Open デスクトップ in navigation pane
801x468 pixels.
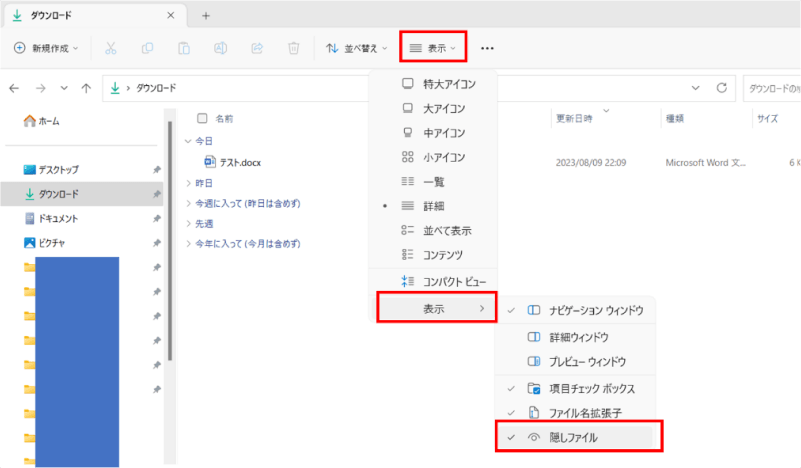(x=51, y=170)
